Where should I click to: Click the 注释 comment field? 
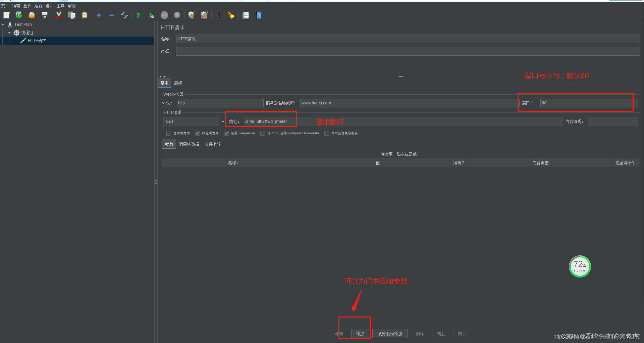(408, 51)
